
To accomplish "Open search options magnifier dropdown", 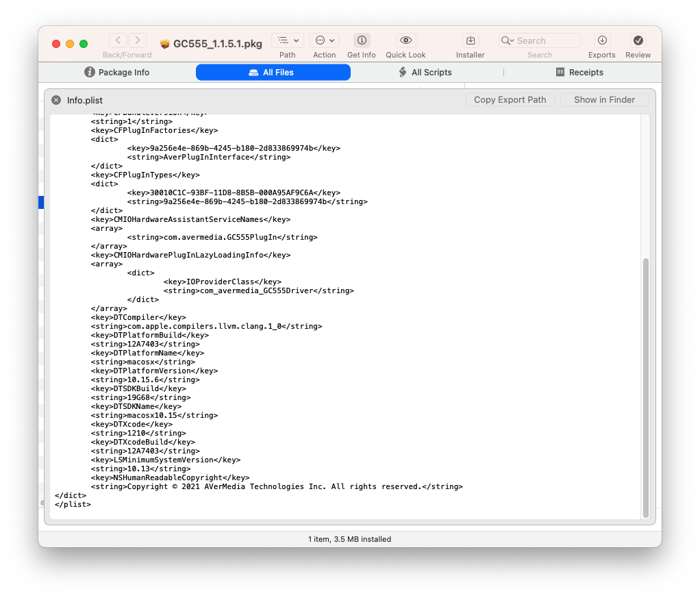I will (507, 40).
